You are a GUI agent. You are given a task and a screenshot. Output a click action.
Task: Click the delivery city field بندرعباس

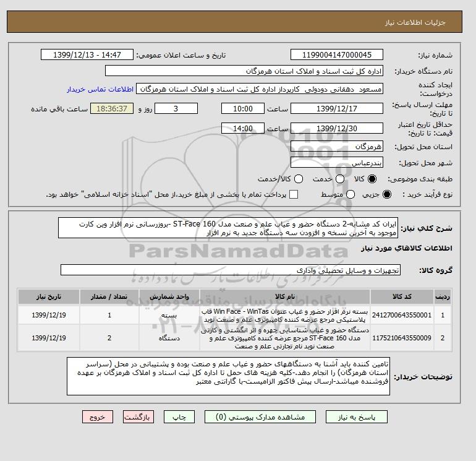coord(337,163)
